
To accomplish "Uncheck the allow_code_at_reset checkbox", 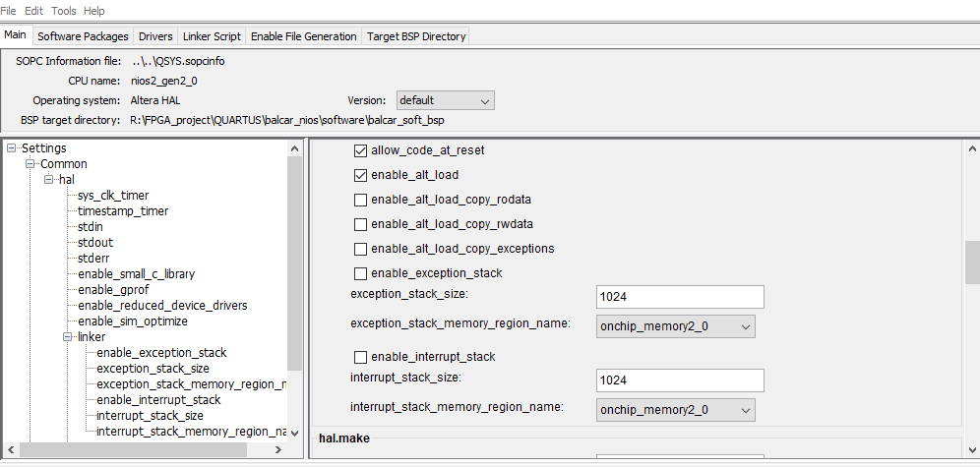I will point(360,151).
